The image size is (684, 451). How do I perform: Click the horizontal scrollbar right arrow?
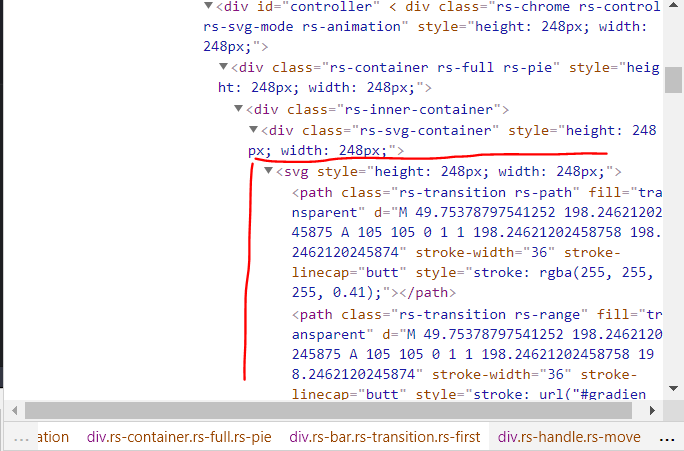pos(652,410)
